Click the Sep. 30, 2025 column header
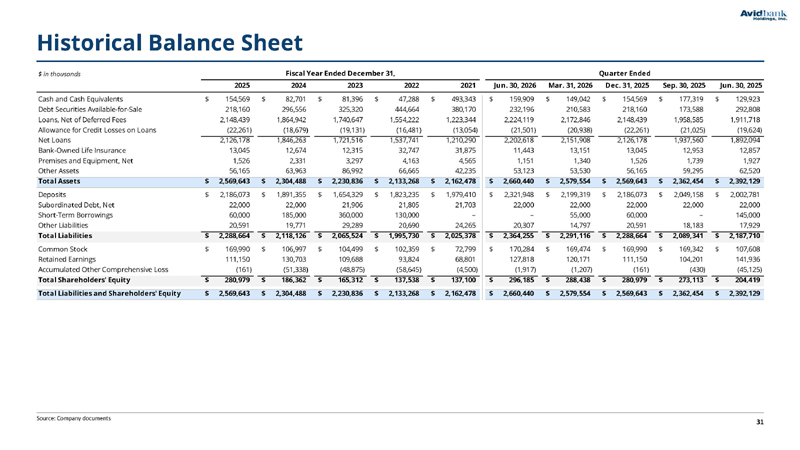This screenshot has height=450, width=800. (684, 86)
